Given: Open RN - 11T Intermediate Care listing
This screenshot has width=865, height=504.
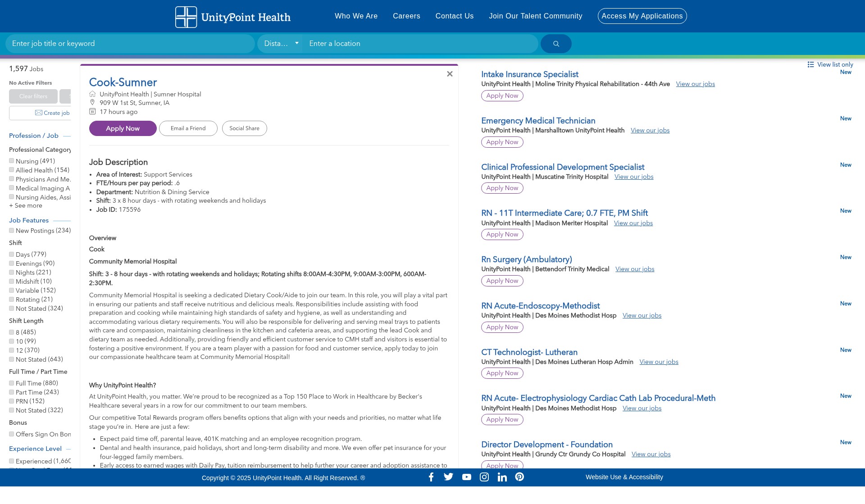Looking at the screenshot, I should tap(565, 213).
